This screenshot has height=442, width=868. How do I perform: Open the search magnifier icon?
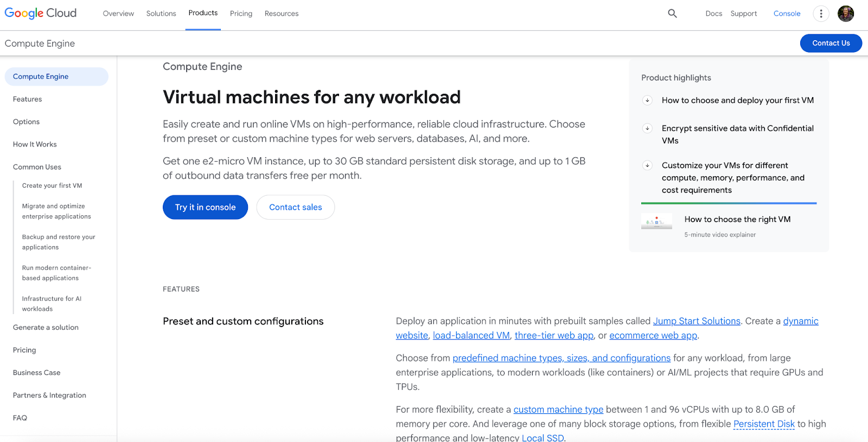coord(672,14)
